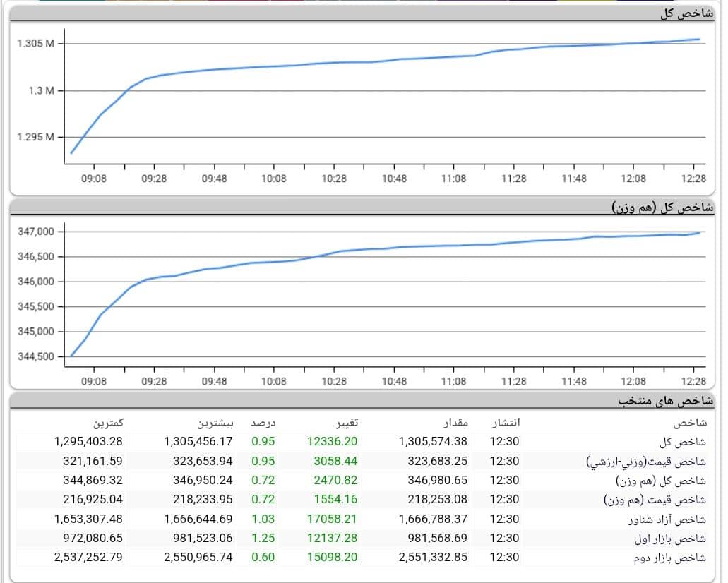Open the شاخص بازار دوم index link
This screenshot has width=728, height=583.
coord(670,558)
